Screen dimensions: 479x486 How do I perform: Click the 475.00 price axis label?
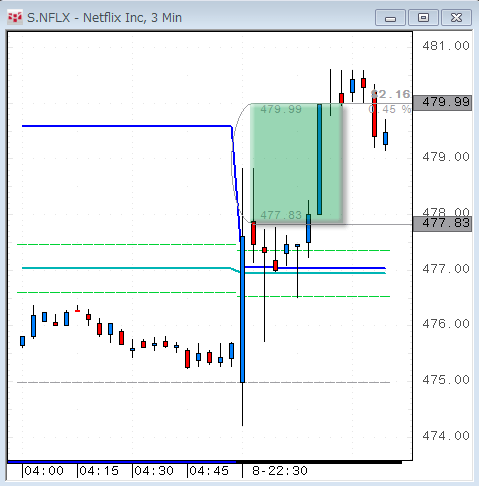click(x=446, y=380)
